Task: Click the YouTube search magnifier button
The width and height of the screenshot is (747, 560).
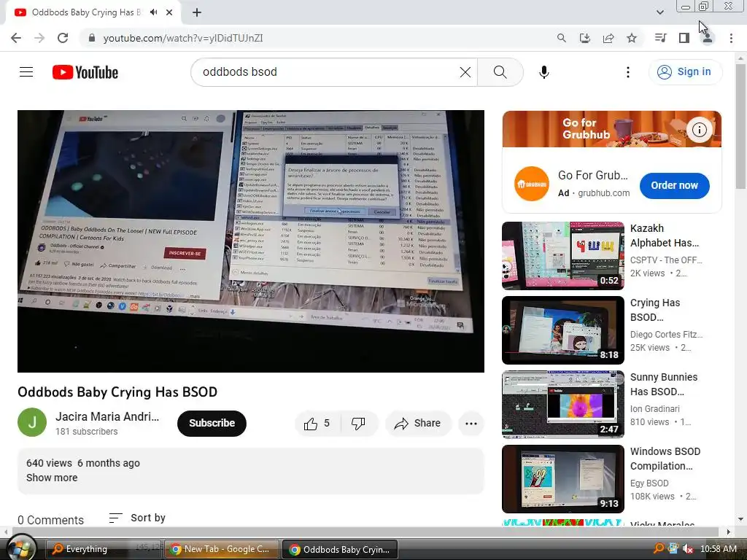Action: pos(500,72)
